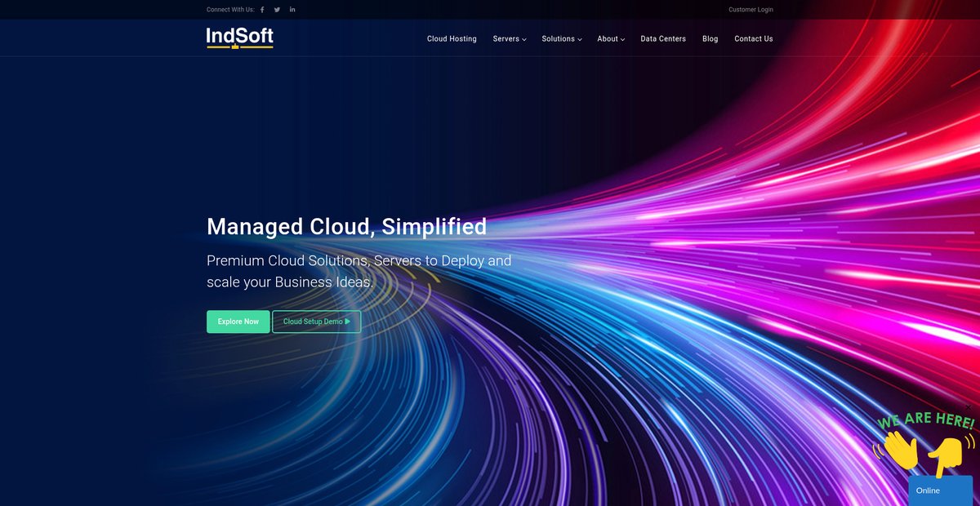Open Data Centers page

[663, 38]
